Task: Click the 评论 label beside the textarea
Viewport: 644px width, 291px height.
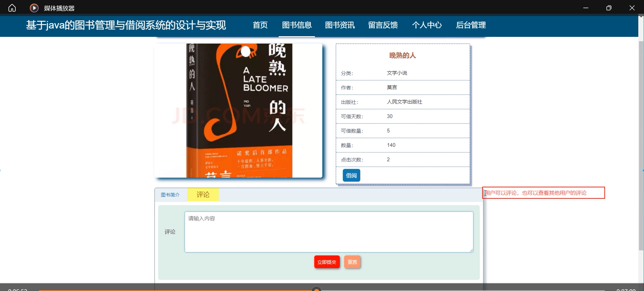Action: pyautogui.click(x=170, y=232)
